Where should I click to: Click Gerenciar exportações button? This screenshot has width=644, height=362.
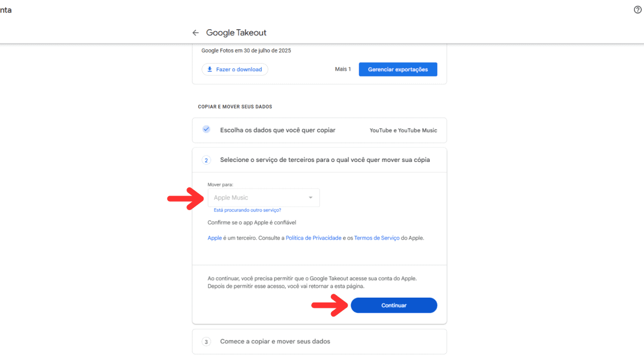click(398, 69)
